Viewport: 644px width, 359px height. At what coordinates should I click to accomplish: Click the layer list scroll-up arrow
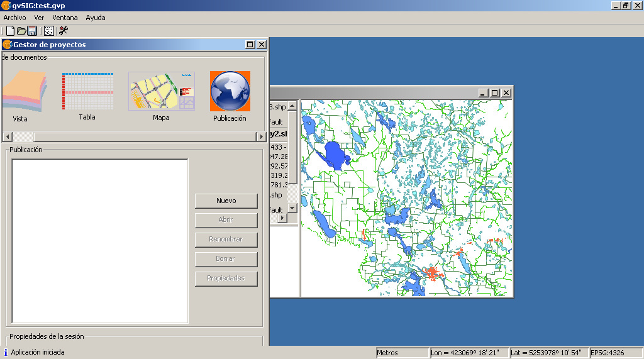tap(292, 105)
